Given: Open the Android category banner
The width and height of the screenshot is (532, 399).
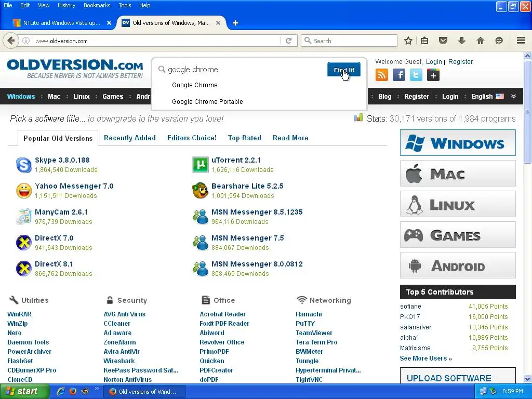Looking at the screenshot, I should click(458, 265).
